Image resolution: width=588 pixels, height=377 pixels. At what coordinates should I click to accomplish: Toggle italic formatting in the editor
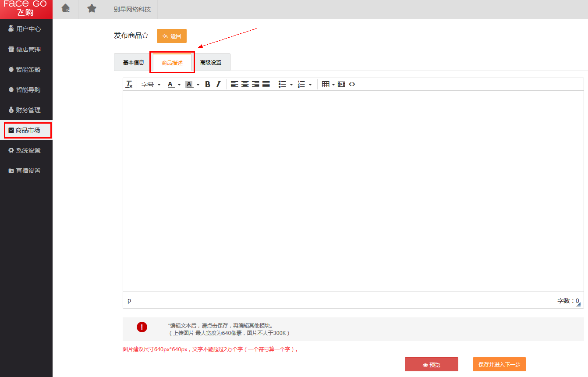(x=218, y=84)
